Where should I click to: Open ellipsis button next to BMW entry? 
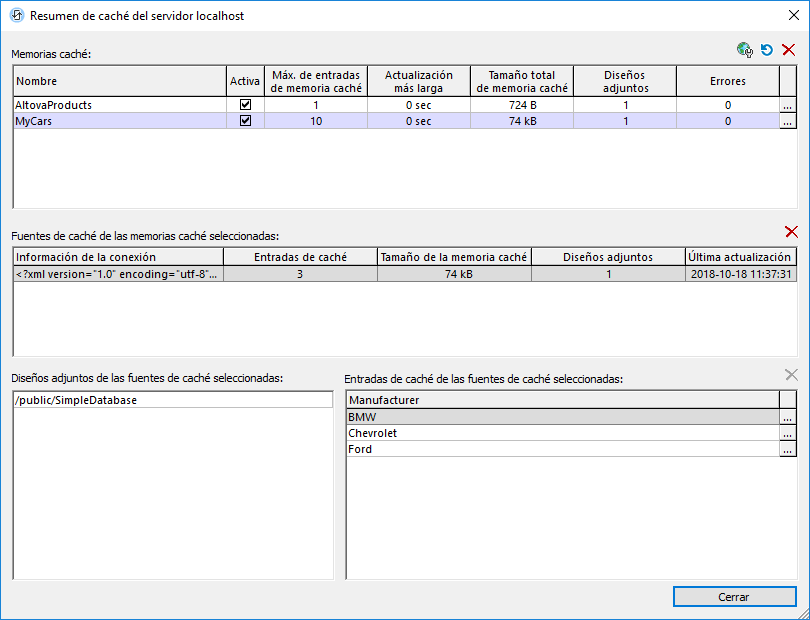(787, 417)
